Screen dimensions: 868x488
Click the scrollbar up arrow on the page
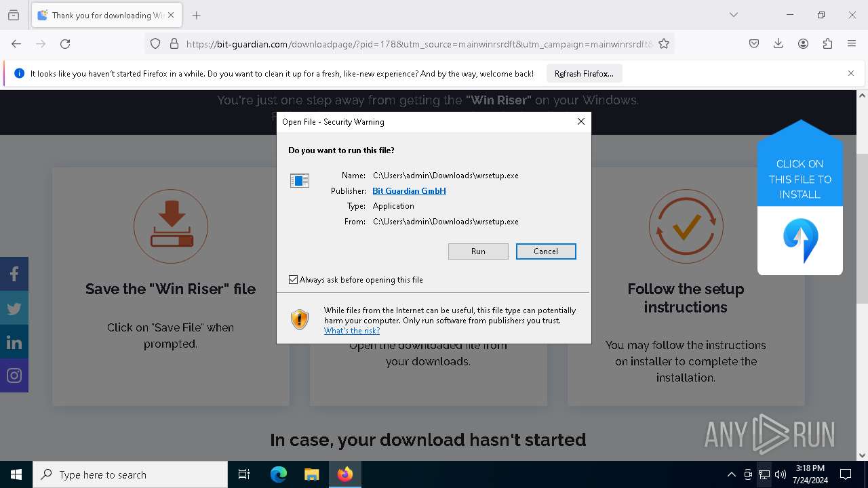click(x=862, y=96)
